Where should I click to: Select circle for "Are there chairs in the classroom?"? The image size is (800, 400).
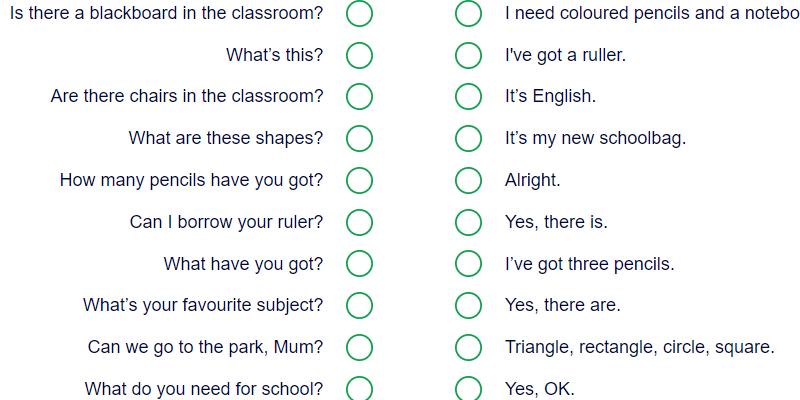[x=360, y=97]
